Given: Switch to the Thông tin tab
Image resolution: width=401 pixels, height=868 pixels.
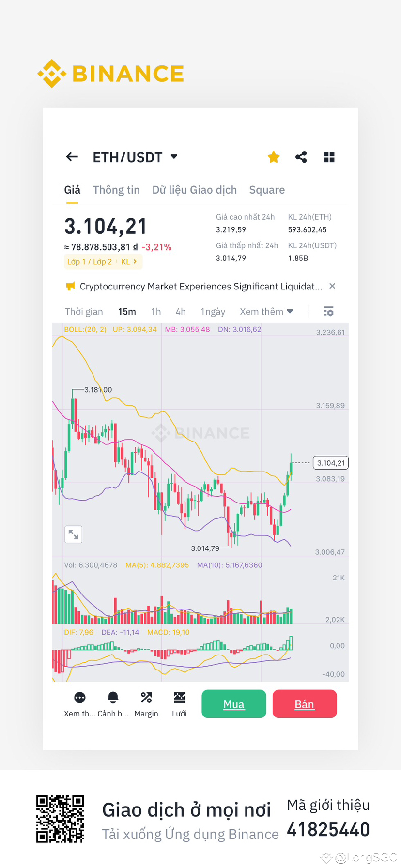Looking at the screenshot, I should (x=116, y=190).
